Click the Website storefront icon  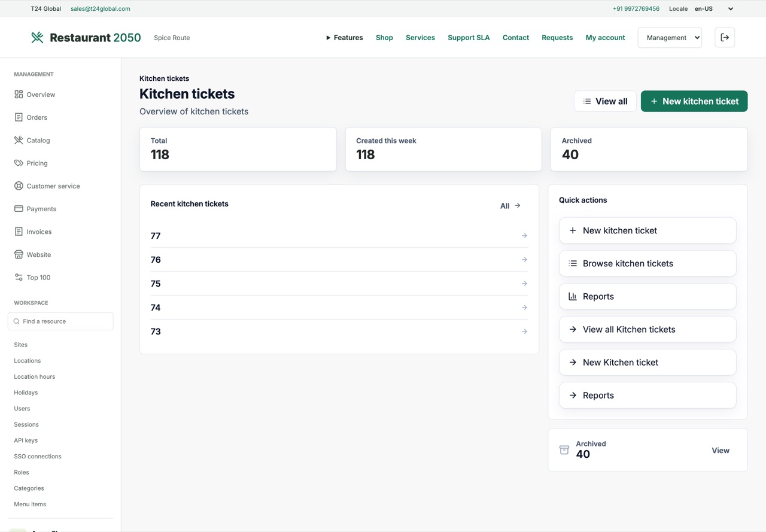tap(19, 254)
